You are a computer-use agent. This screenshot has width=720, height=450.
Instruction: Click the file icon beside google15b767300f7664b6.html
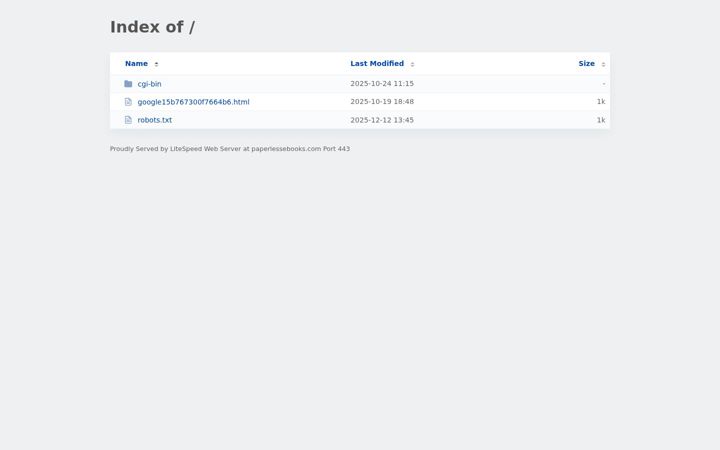click(128, 102)
